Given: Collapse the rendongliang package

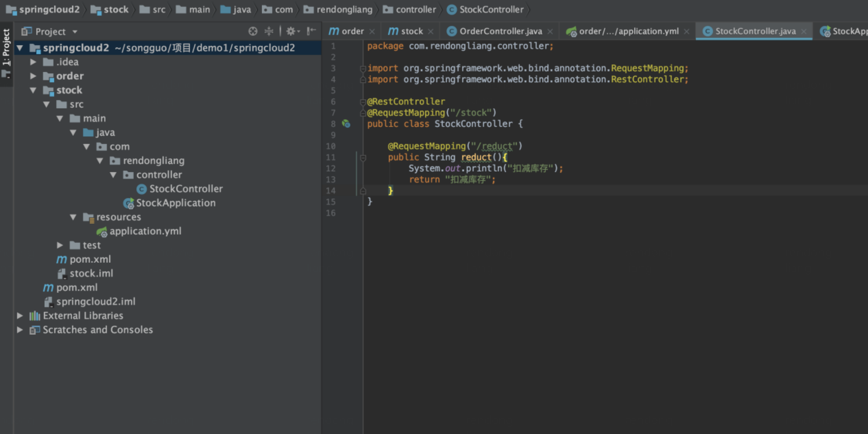Looking at the screenshot, I should coord(100,161).
